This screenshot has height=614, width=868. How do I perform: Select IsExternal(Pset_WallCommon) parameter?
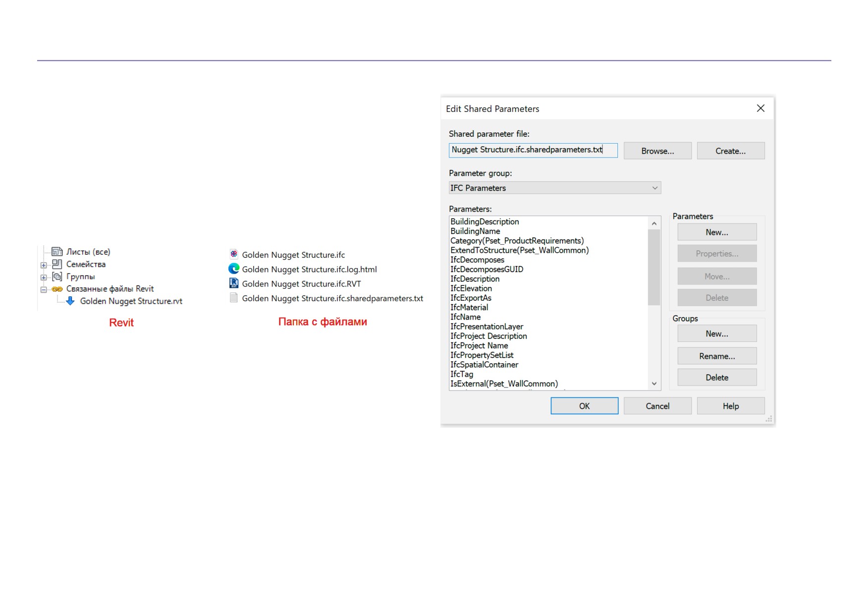pyautogui.click(x=504, y=384)
